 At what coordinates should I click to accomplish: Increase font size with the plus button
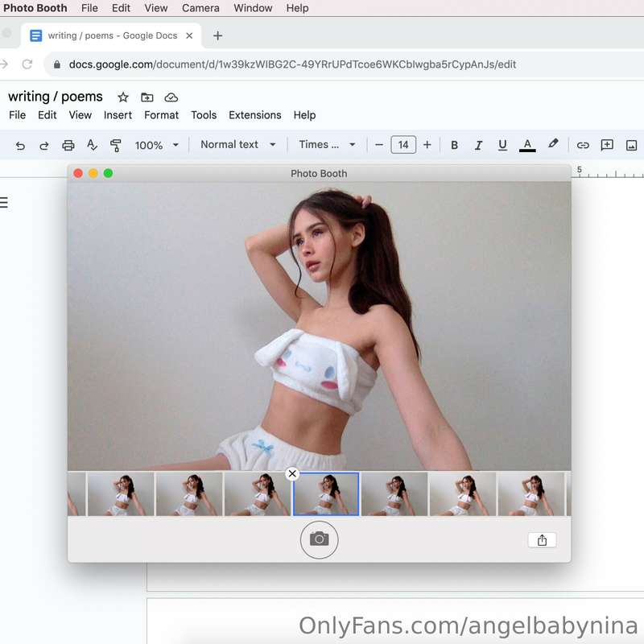tap(427, 145)
